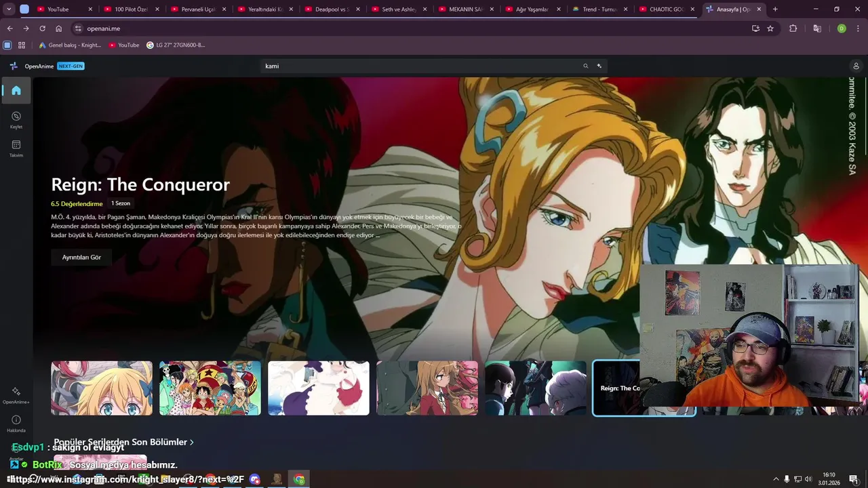The width and height of the screenshot is (868, 488).
Task: Open OpenAnime+ sparkle icon in sidebar
Action: click(16, 394)
